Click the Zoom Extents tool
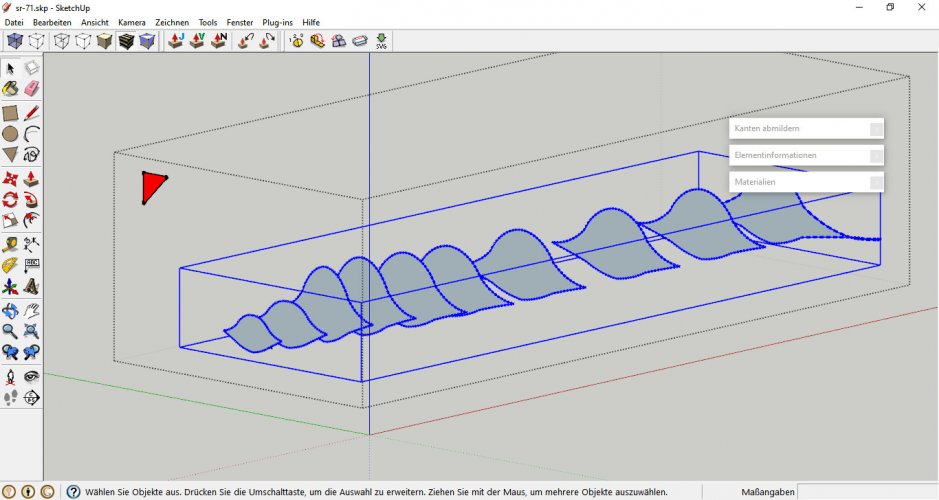The height and width of the screenshot is (500, 939). tap(32, 331)
